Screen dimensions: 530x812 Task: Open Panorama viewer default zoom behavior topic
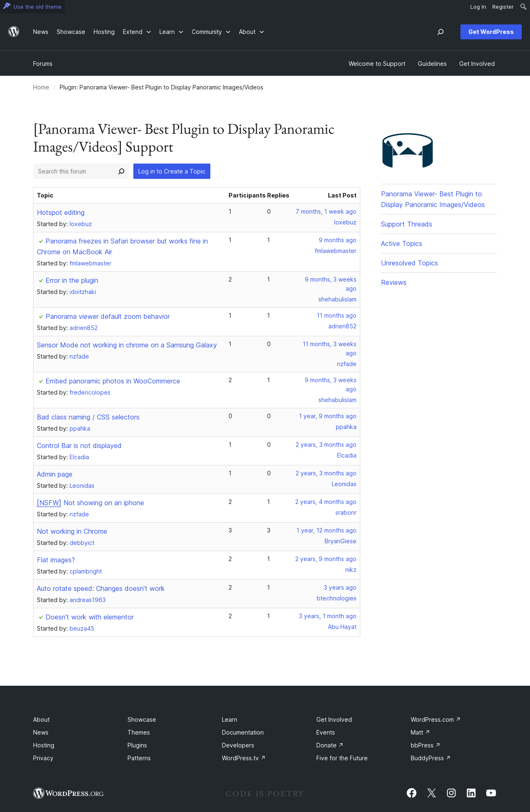(x=108, y=316)
